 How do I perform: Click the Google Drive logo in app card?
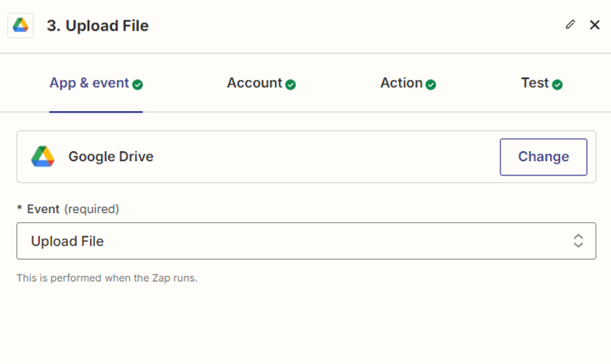[x=43, y=157]
